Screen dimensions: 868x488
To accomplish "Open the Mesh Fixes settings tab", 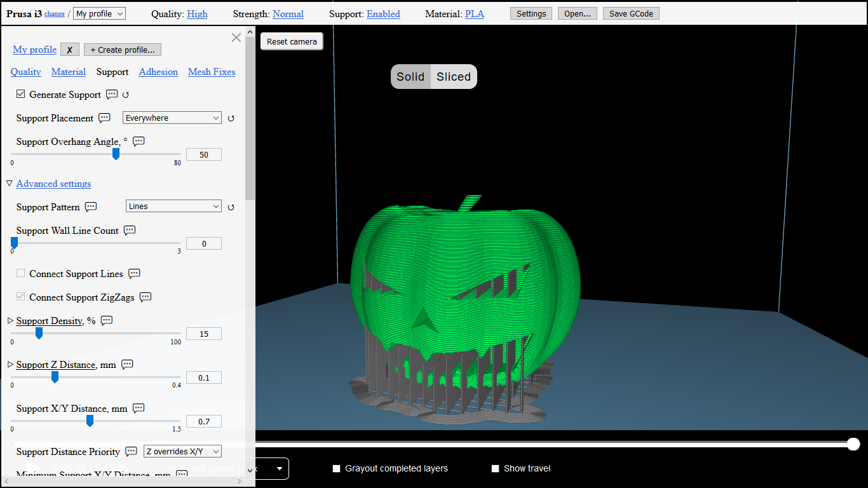I will point(212,72).
